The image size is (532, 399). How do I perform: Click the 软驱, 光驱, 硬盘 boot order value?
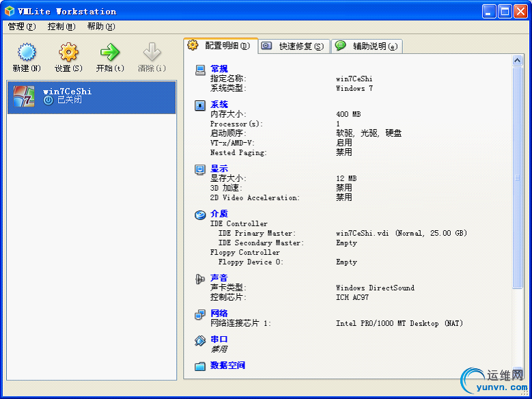coord(369,133)
